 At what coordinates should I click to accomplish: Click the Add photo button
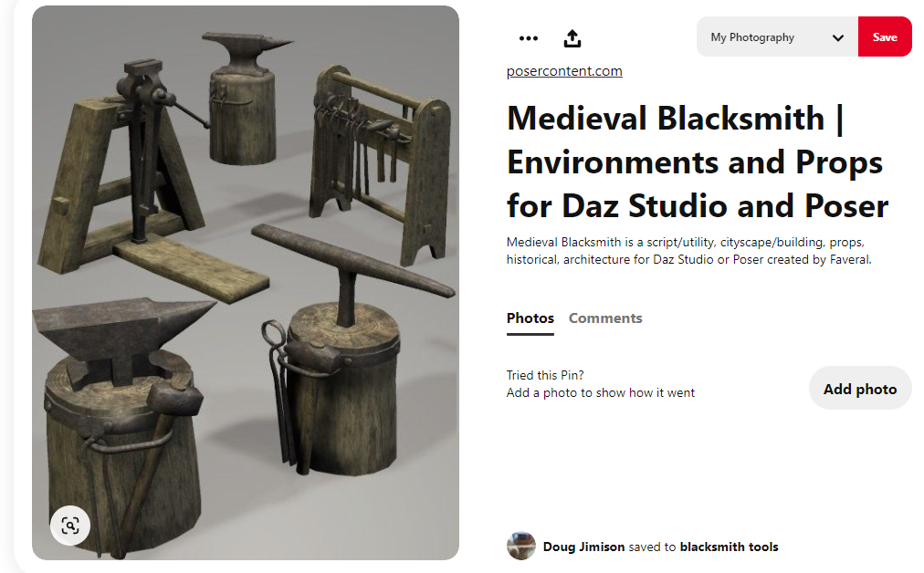(x=860, y=389)
